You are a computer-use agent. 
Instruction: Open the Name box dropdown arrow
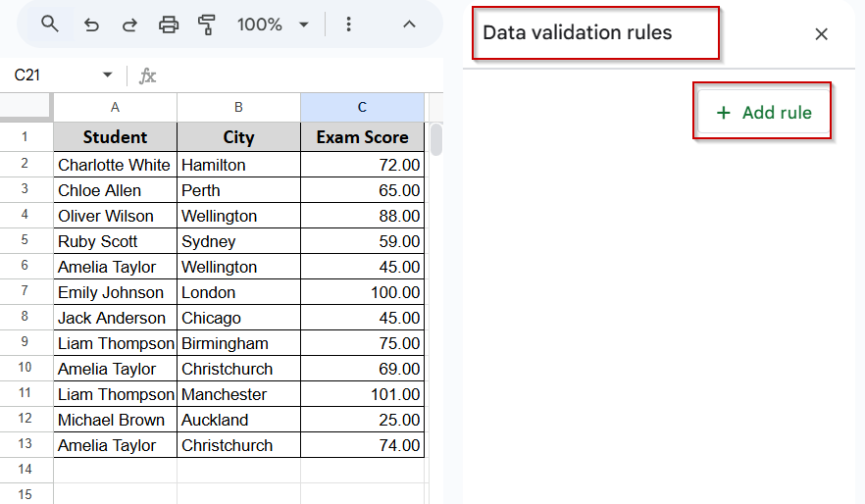point(108,75)
